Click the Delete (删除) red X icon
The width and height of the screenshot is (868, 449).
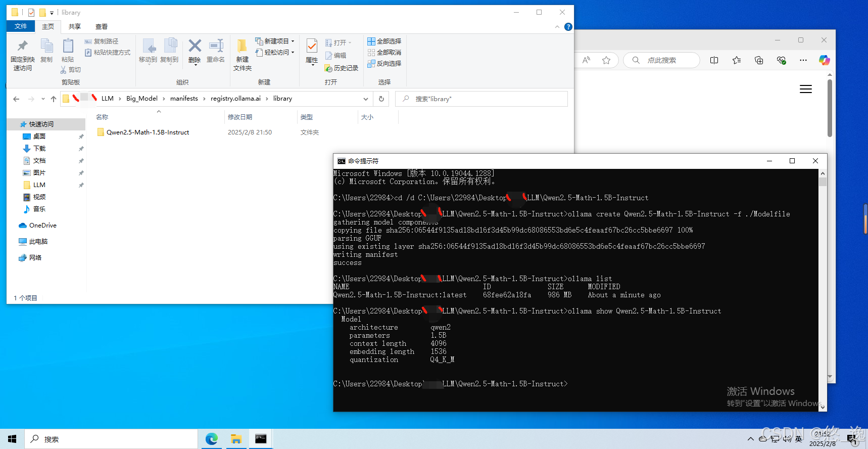click(195, 46)
